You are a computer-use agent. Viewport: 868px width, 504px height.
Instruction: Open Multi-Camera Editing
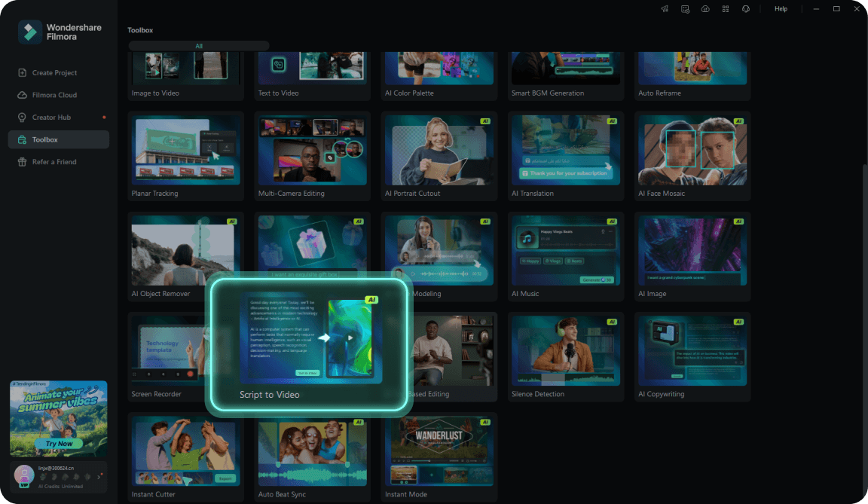[312, 156]
